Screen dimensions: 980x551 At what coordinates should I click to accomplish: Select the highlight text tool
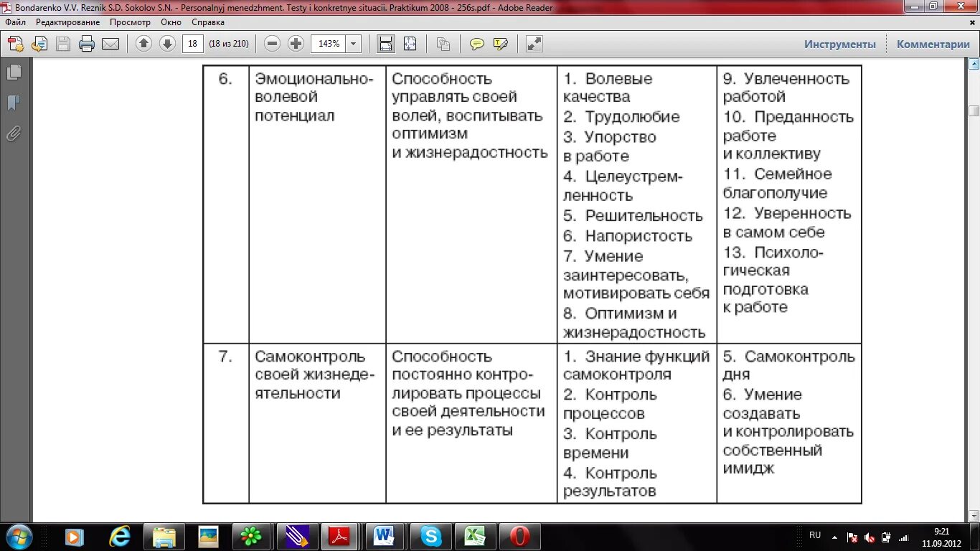click(501, 44)
